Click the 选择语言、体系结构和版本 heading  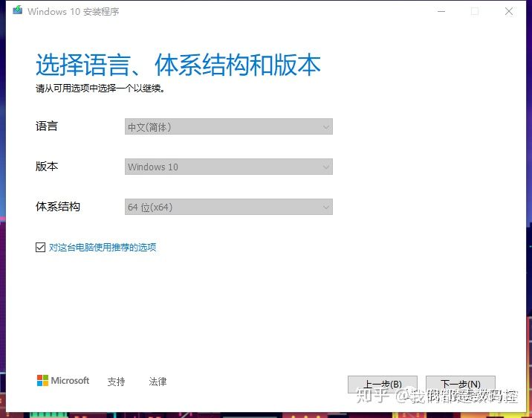point(178,65)
